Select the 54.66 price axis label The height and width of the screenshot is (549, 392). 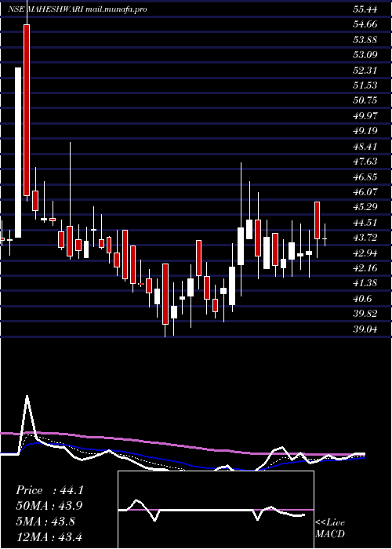click(365, 24)
